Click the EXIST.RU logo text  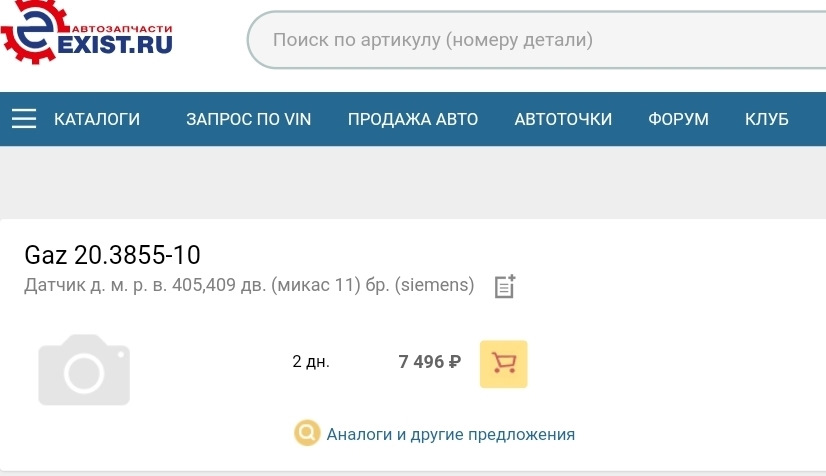click(117, 44)
